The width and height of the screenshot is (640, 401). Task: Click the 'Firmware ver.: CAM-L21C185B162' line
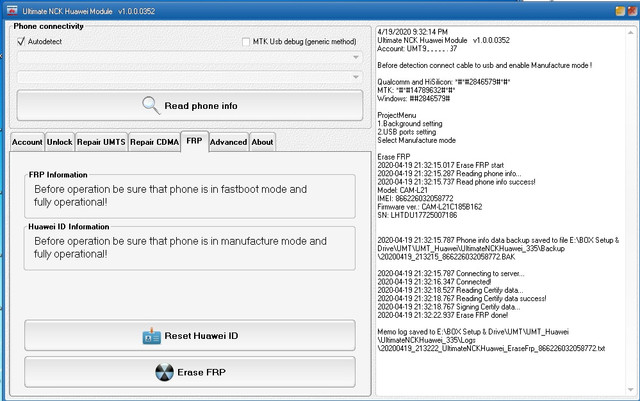point(429,207)
